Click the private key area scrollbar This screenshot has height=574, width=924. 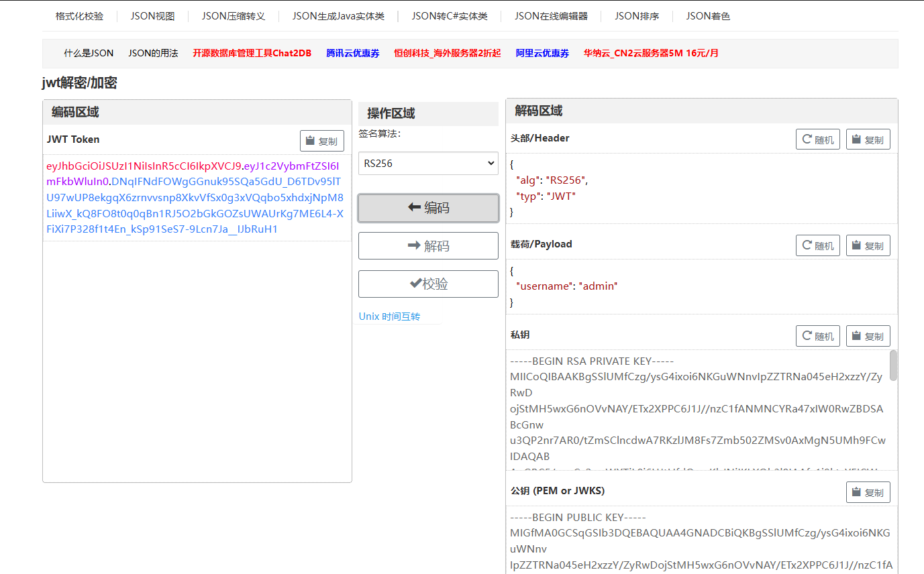[x=893, y=365]
